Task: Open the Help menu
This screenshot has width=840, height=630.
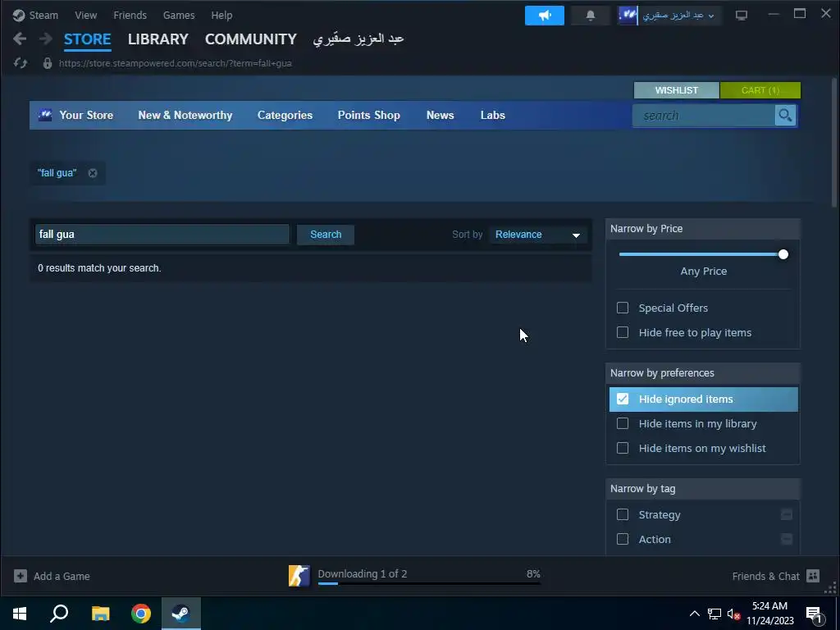Action: coord(221,15)
